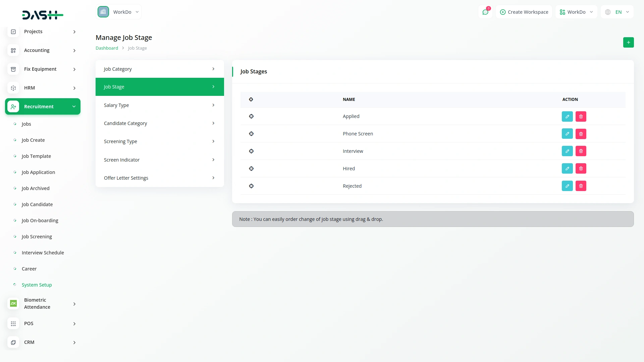Open Job Application in sidebar
This screenshot has width=644, height=362.
tap(38, 172)
